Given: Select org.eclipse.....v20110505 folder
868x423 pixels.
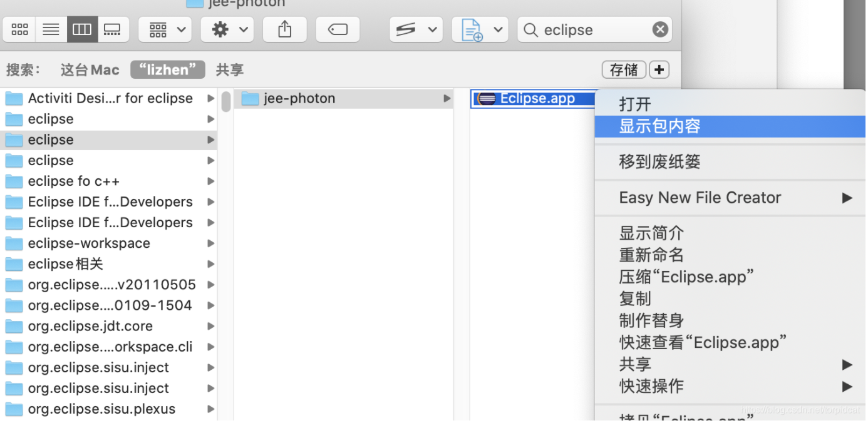Looking at the screenshot, I should pyautogui.click(x=109, y=284).
